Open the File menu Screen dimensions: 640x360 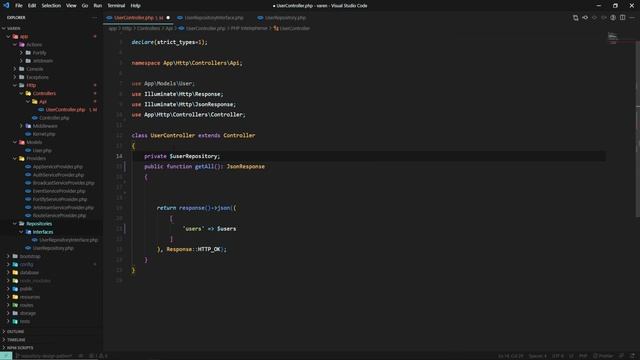point(19,6)
